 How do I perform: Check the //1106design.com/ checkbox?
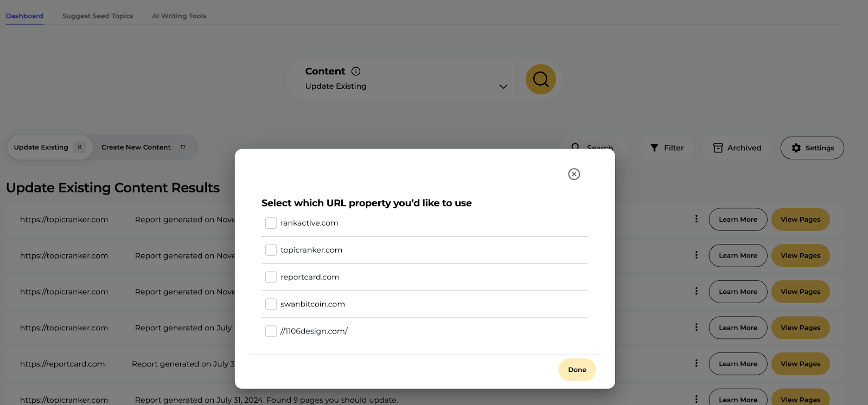click(271, 331)
